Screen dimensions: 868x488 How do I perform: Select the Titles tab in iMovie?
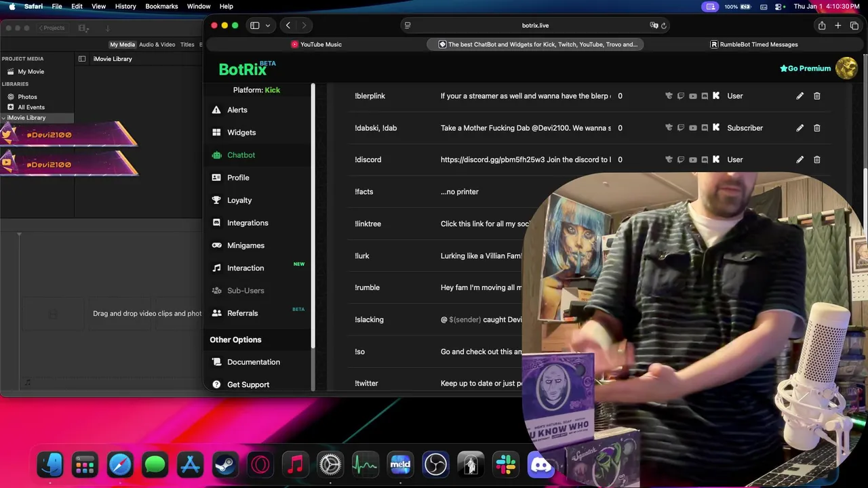click(x=187, y=45)
